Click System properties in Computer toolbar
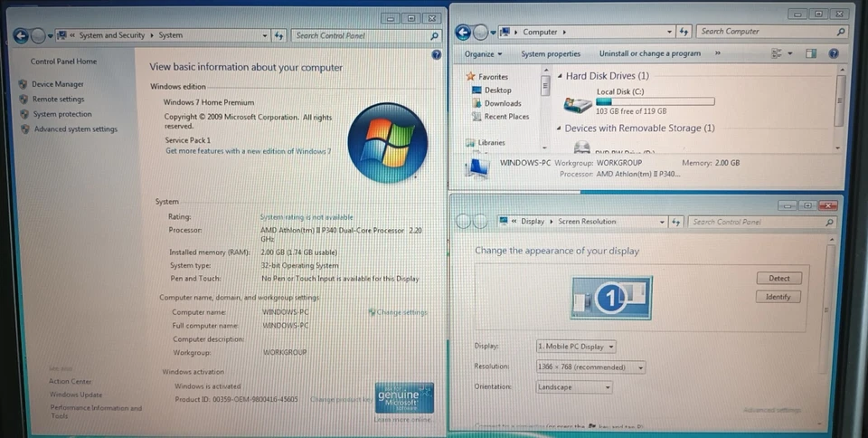The width and height of the screenshot is (868, 438). tap(551, 53)
